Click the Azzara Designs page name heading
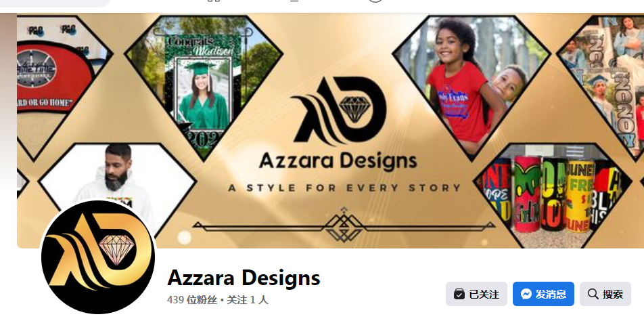This screenshot has width=644, height=323. pos(244,278)
